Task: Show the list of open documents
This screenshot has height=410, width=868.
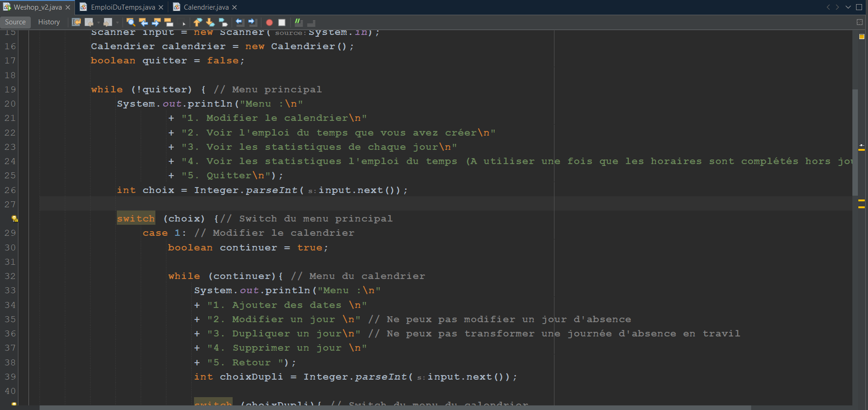Action: (848, 7)
